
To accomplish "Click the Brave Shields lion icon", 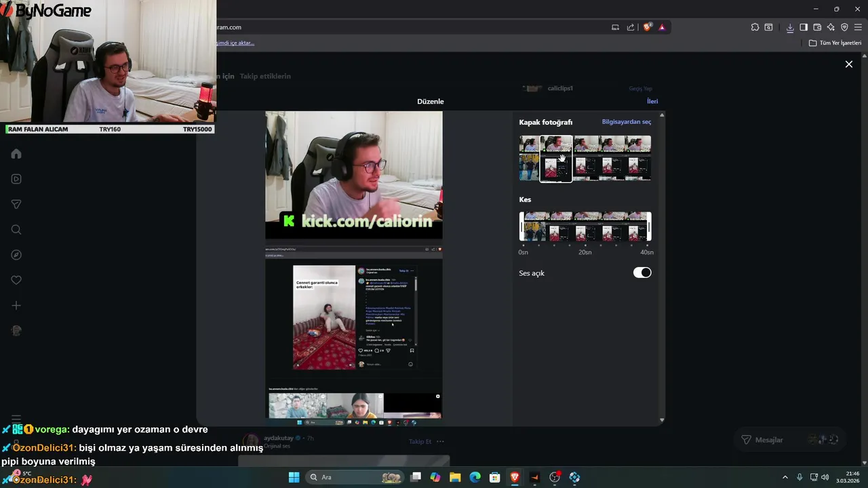I will tap(648, 27).
